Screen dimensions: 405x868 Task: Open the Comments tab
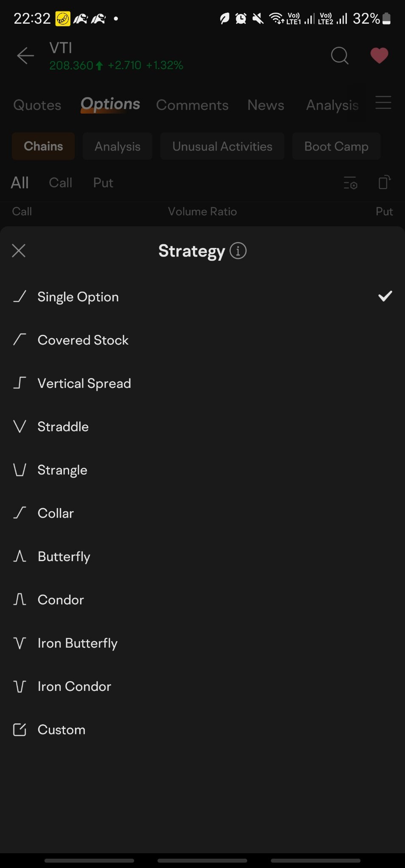coord(192,105)
